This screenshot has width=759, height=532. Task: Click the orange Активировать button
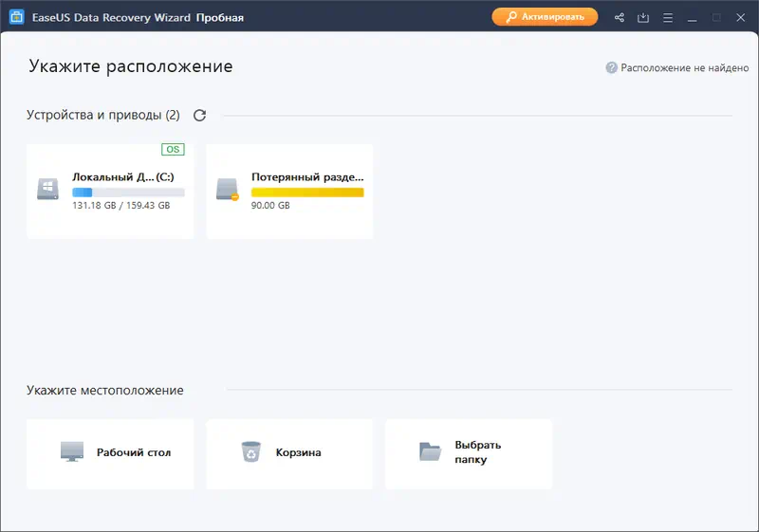(x=545, y=17)
